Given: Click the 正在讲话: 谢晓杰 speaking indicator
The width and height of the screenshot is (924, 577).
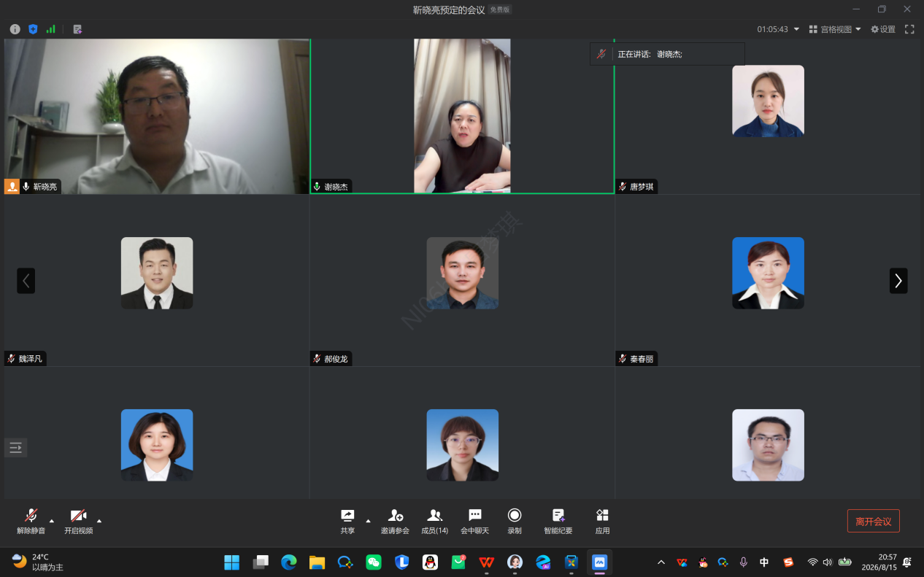Looking at the screenshot, I should (x=667, y=54).
